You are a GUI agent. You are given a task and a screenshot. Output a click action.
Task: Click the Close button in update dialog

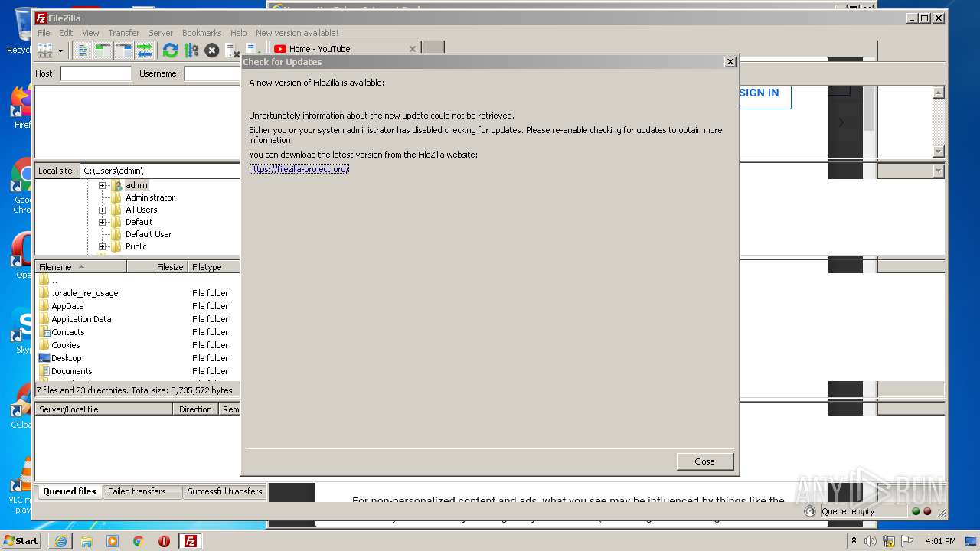coord(704,461)
